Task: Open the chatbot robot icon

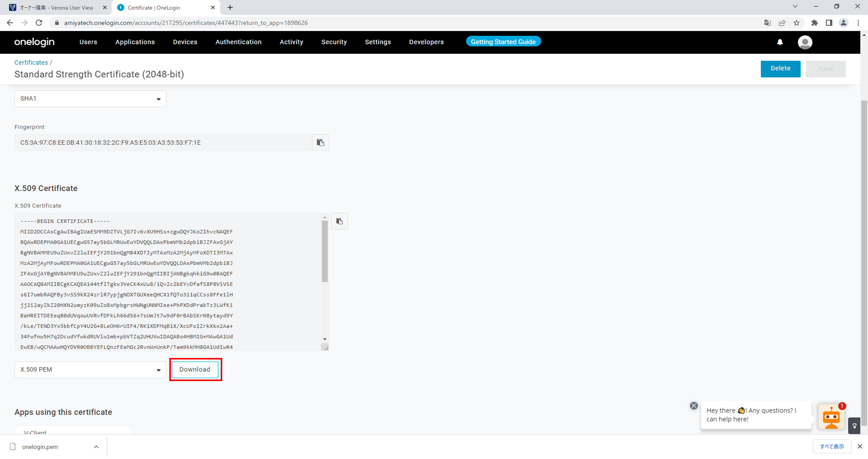Action: 831,417
